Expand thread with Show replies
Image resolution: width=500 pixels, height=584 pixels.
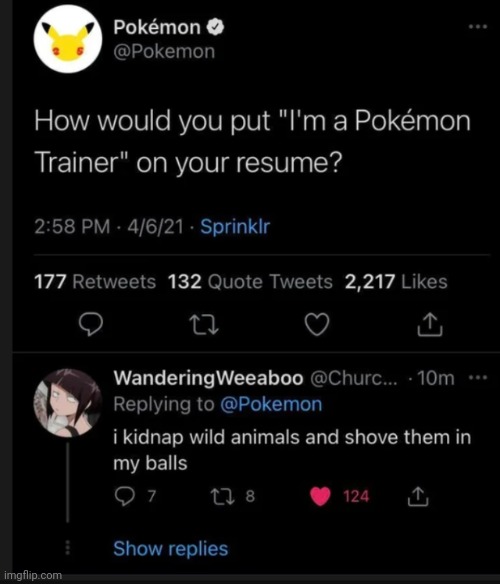[171, 549]
